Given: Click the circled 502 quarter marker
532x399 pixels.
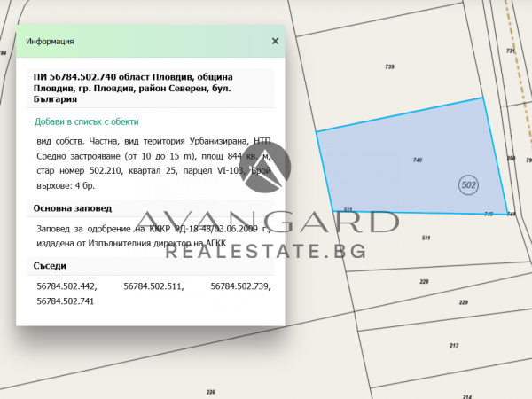Looking at the screenshot, I should (469, 185).
